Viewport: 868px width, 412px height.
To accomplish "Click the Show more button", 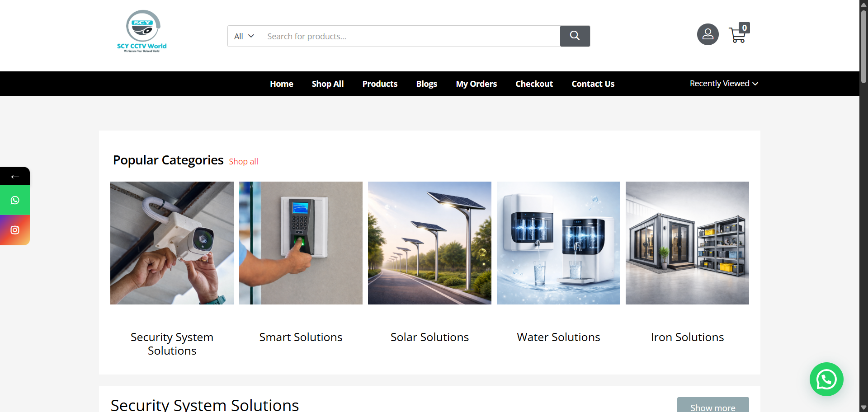I will [x=713, y=405].
